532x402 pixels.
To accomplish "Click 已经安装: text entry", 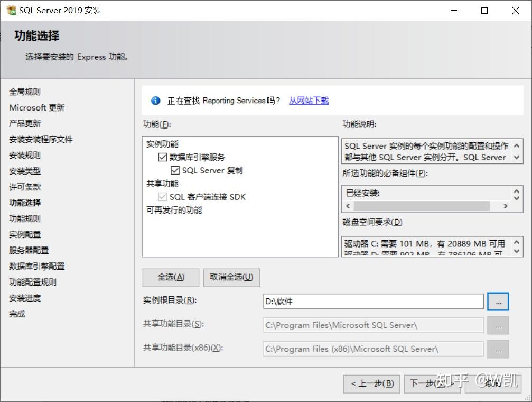I will [x=363, y=193].
